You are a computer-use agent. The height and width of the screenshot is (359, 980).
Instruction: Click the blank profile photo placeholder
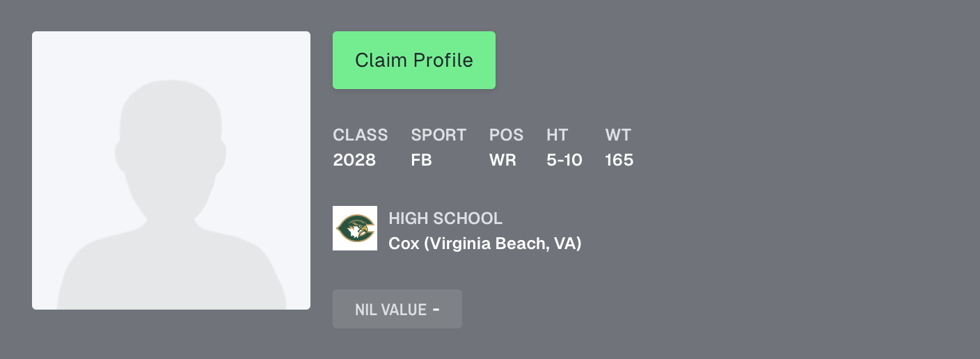click(171, 170)
